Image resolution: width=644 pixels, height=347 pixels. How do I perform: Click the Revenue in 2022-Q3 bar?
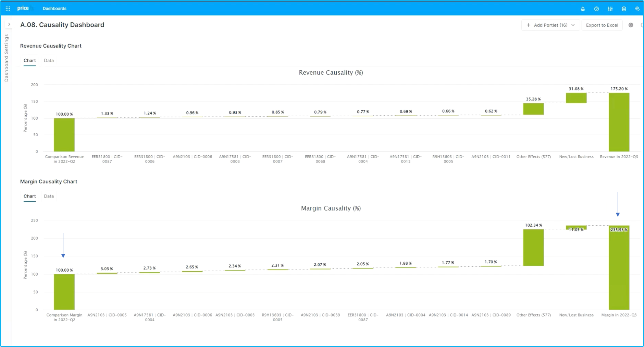[x=619, y=122]
